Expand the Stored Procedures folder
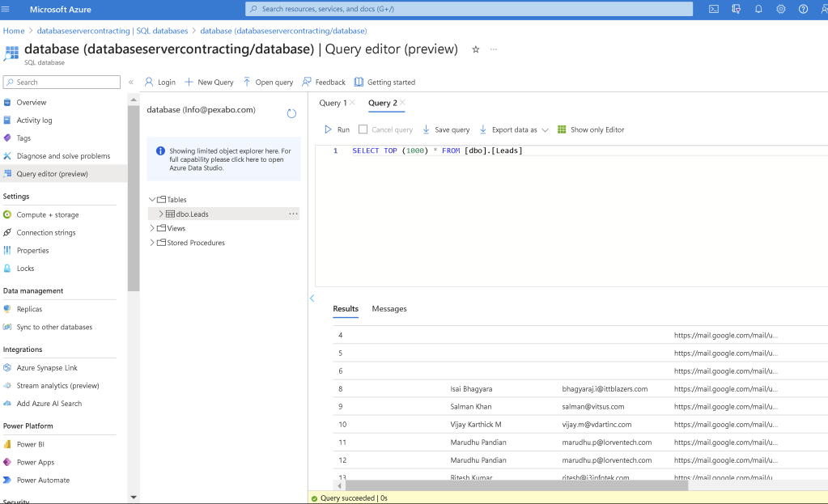 tap(152, 242)
